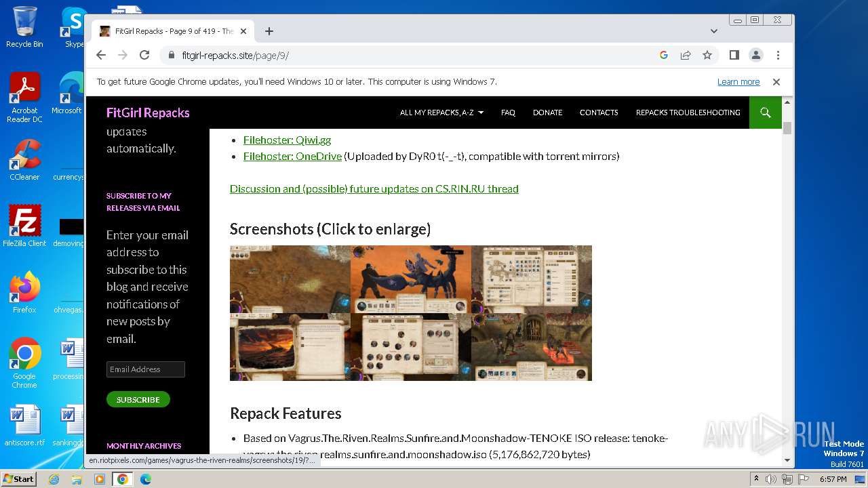Click the FitGirl Repacks site title

[x=148, y=113]
